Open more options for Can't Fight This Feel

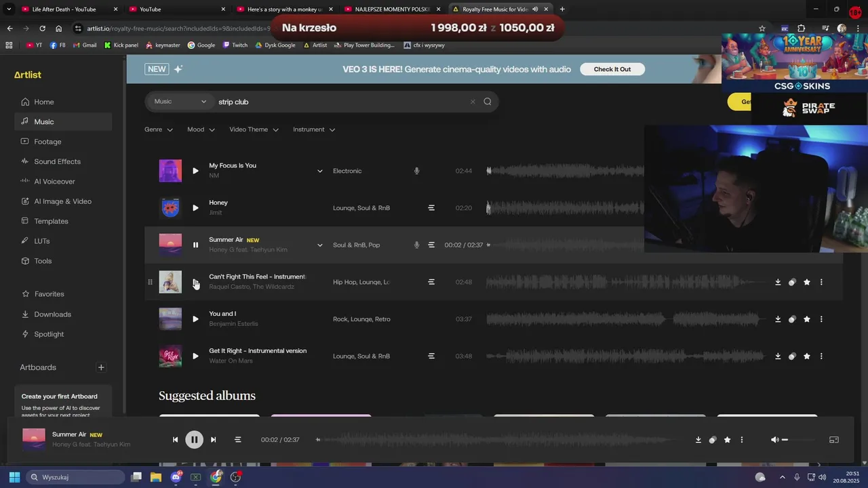click(x=821, y=282)
